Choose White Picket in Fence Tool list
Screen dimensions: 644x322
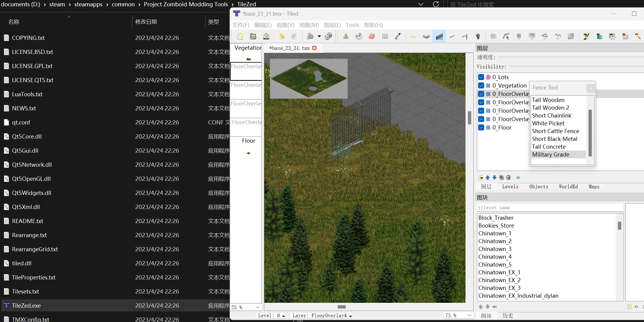click(548, 123)
